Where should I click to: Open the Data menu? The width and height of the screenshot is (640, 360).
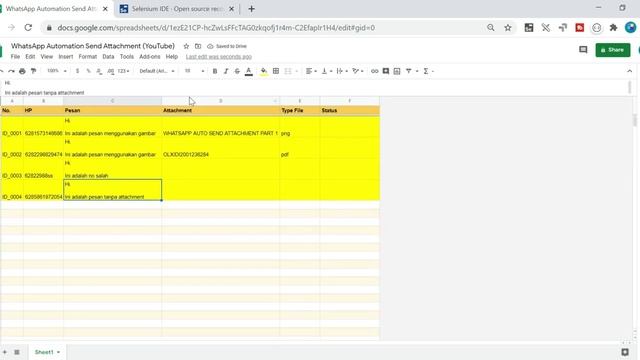[x=108, y=57]
